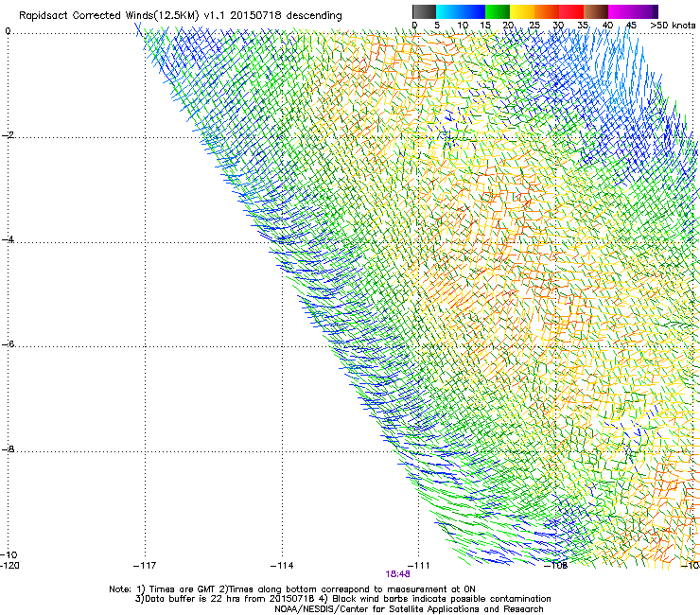Screen dimensions: 700x615
Task: Click the '35' label under the color bar
Action: (x=583, y=26)
